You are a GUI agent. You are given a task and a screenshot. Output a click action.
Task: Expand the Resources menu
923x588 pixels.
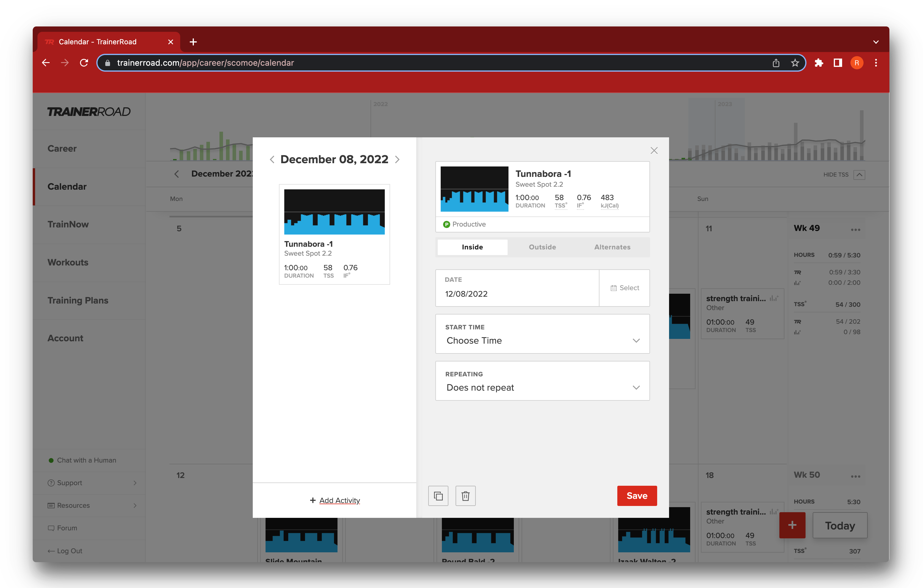click(89, 506)
